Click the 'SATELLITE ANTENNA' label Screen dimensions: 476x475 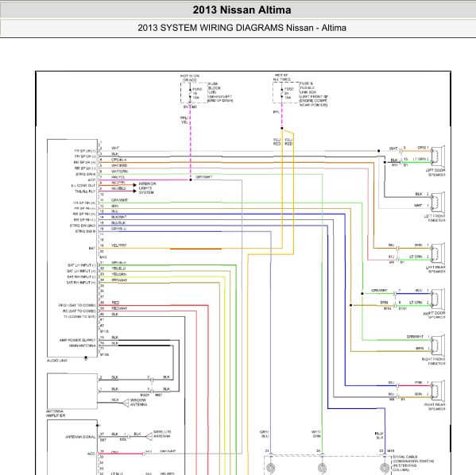click(x=162, y=434)
